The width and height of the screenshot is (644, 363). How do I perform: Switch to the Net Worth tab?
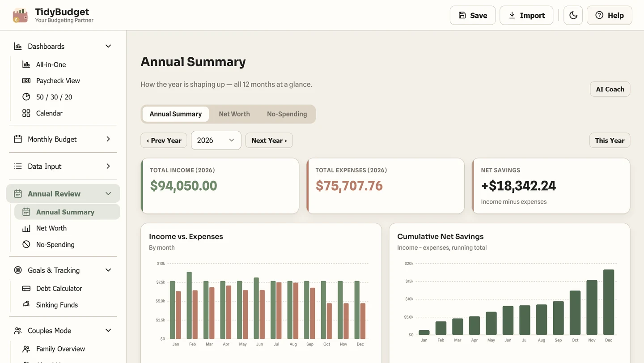pos(234,114)
